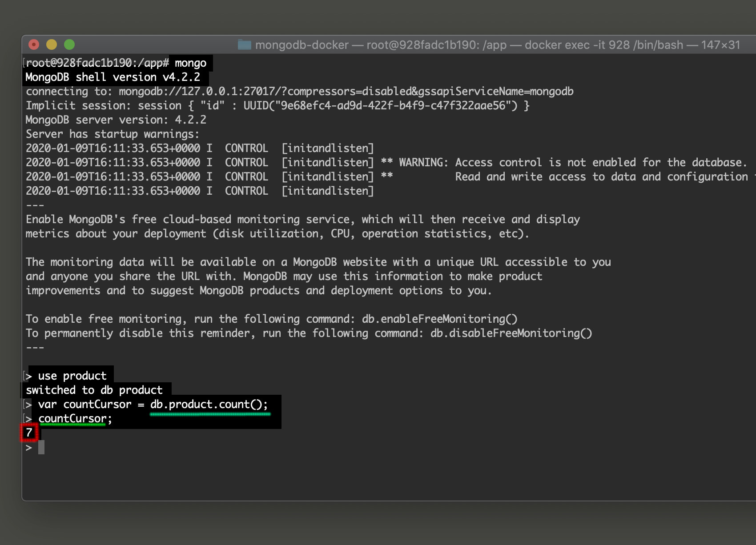The width and height of the screenshot is (756, 545).
Task: Click the 147x31 dimensions label in titlebar
Action: tap(720, 45)
